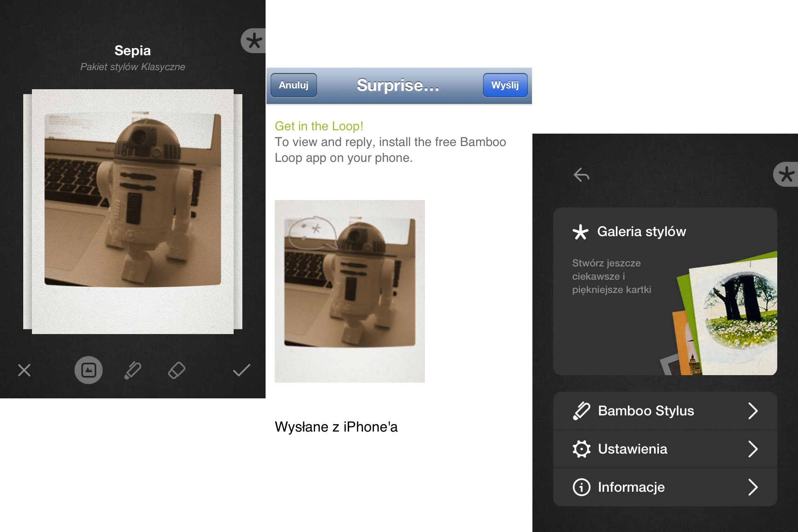Screen dimensions: 798x532
Task: Open the Galeria stylów menu entry
Action: (x=641, y=232)
